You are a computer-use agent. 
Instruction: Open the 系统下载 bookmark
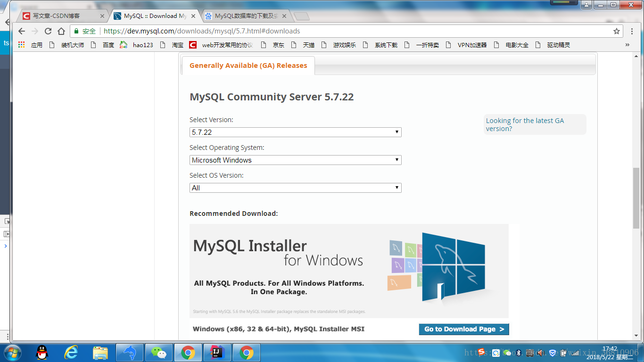(x=380, y=45)
